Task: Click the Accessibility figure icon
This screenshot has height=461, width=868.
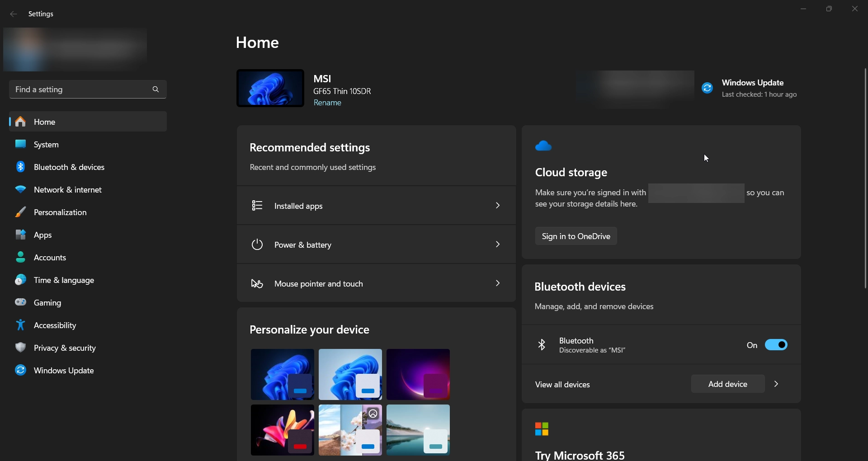Action: 20,325
